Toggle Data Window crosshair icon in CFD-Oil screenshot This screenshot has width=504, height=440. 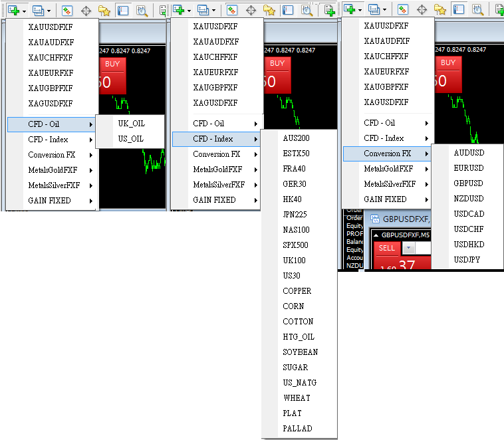[x=86, y=11]
